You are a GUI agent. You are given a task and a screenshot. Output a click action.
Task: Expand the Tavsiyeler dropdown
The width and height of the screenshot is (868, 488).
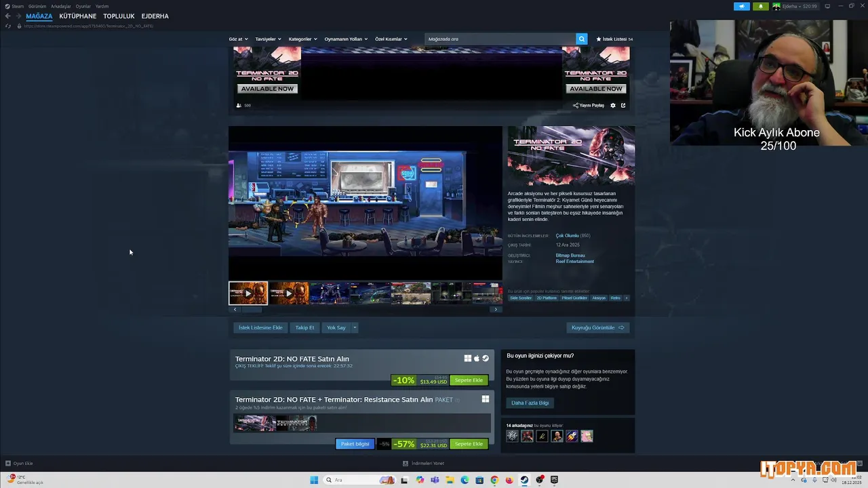[x=268, y=39]
